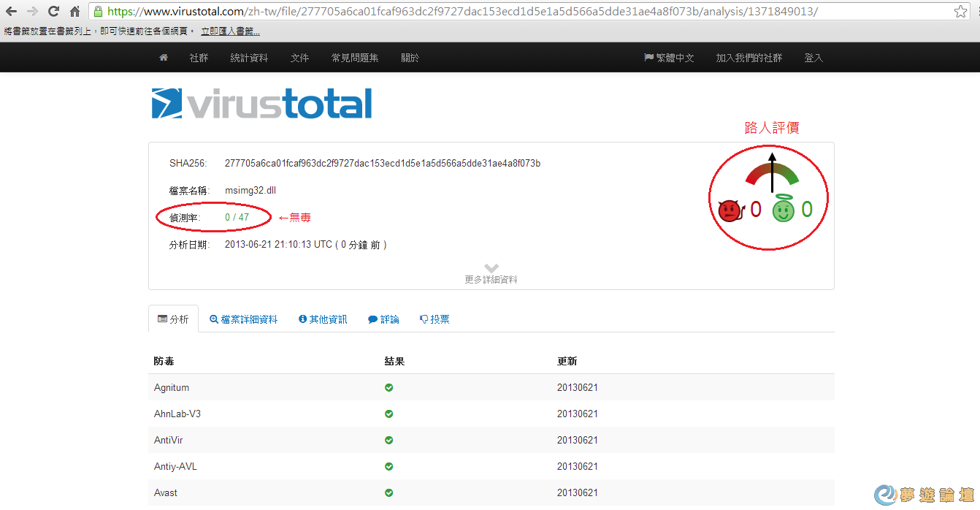Switch to the 投票 tab
The width and height of the screenshot is (980, 510).
[x=435, y=319]
